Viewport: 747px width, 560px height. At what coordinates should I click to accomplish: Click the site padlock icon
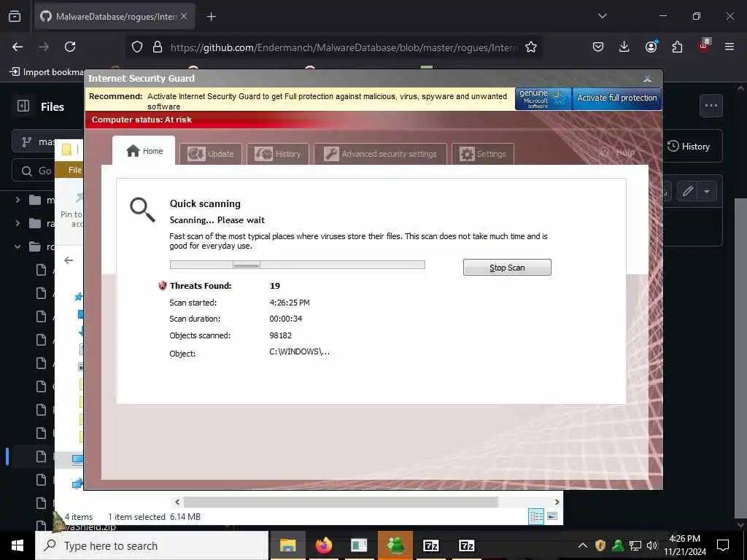(158, 47)
